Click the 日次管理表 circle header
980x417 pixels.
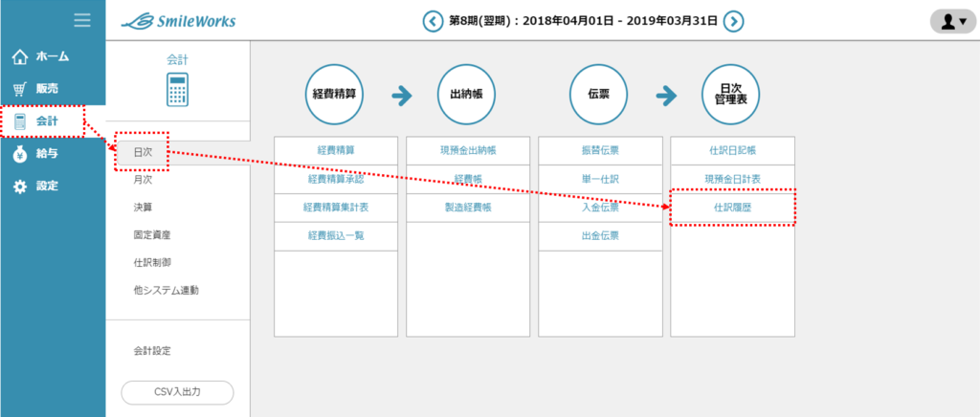point(730,96)
